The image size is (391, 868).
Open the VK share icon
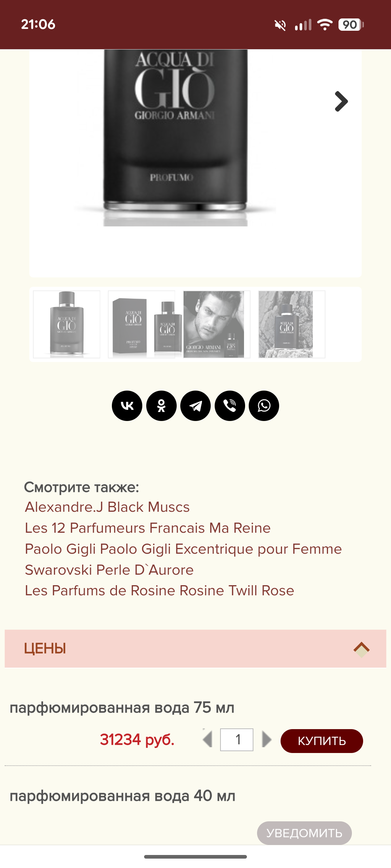click(127, 406)
